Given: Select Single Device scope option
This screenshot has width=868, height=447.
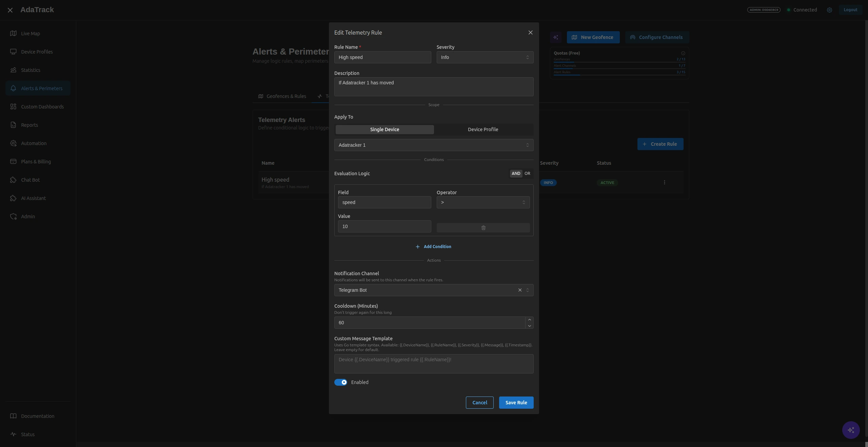Looking at the screenshot, I should coord(384,129).
